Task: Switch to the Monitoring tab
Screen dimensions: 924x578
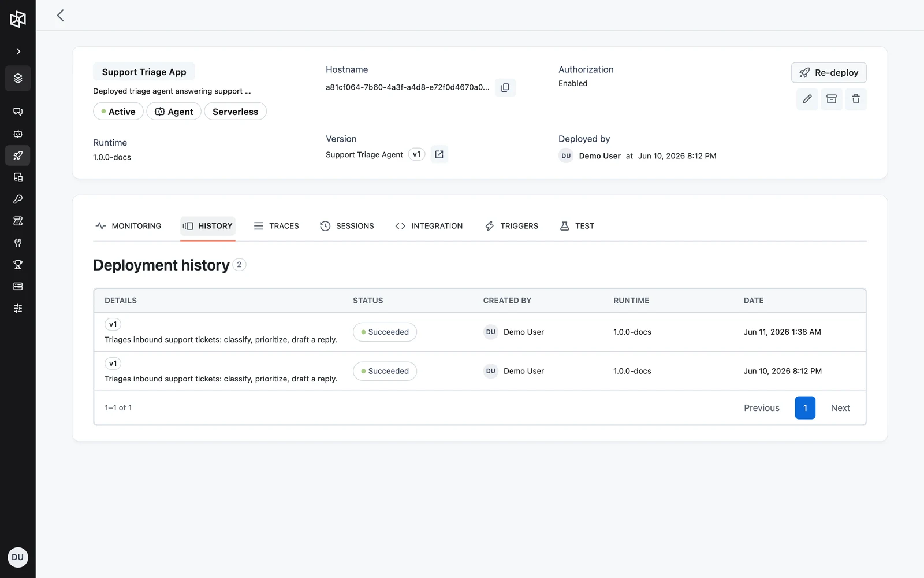Action: click(x=128, y=226)
